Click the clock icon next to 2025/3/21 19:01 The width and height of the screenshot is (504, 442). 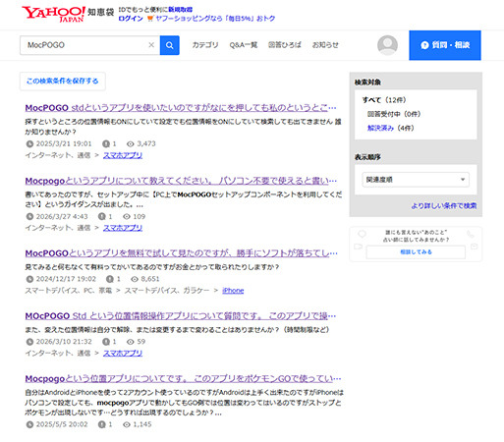tap(29, 143)
